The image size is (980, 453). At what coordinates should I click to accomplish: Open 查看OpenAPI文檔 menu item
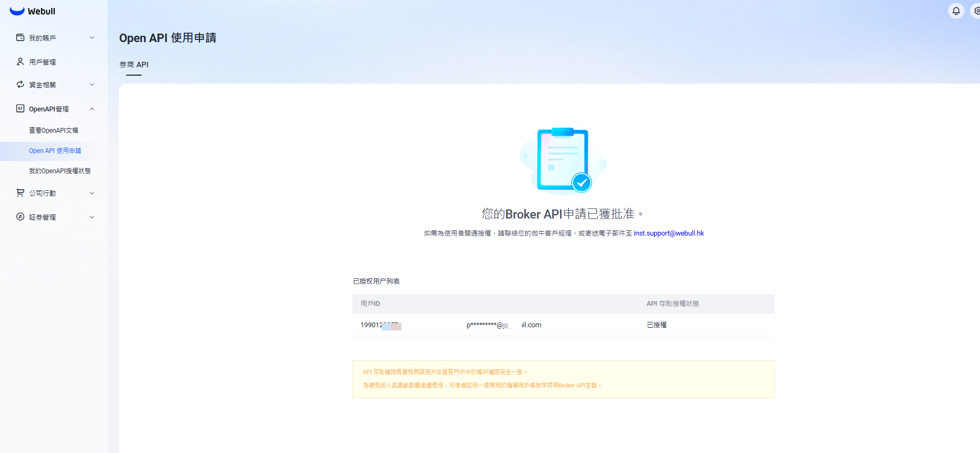(x=53, y=131)
